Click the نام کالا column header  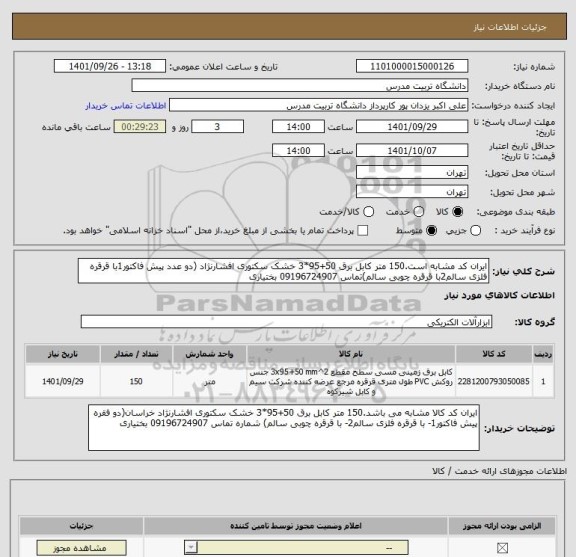(x=351, y=354)
